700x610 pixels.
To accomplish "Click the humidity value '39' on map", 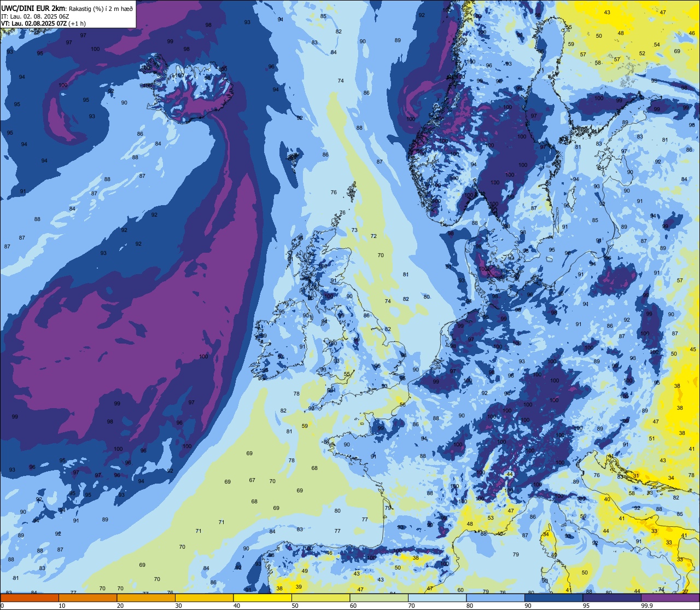I will click(299, 586).
